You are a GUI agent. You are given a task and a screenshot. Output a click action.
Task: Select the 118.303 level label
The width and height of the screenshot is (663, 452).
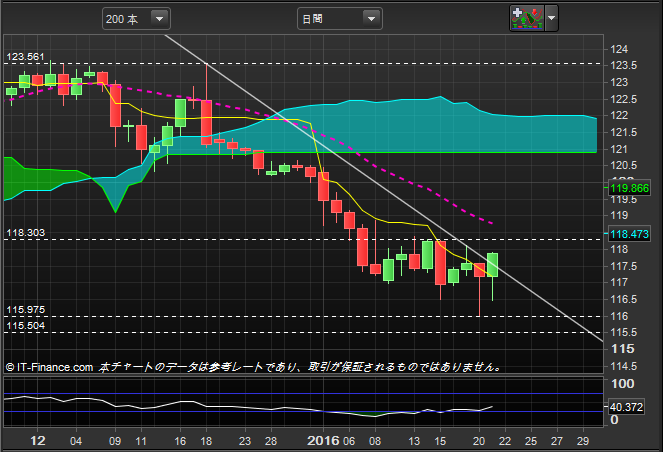click(x=25, y=233)
